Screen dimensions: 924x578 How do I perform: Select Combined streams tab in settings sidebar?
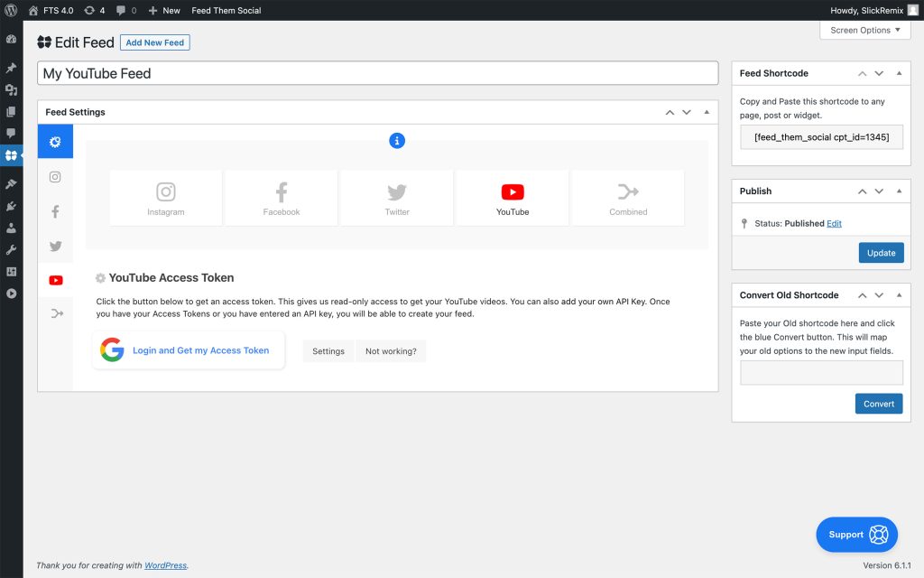pos(55,313)
